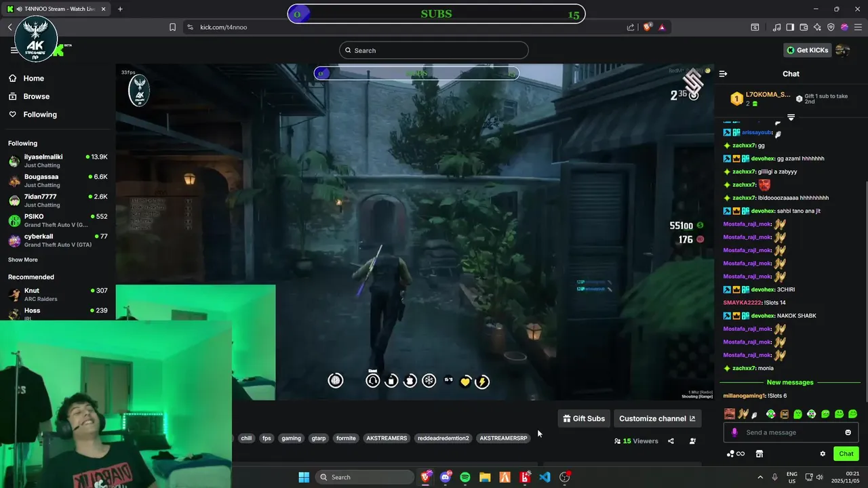Click the share page icon in address bar
The width and height of the screenshot is (868, 488).
631,27
